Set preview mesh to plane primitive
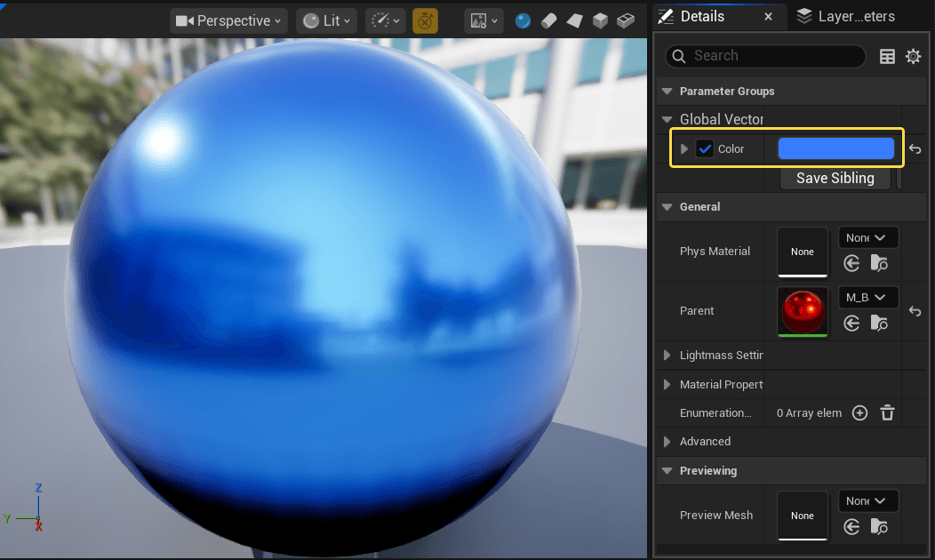935x560 pixels. pyautogui.click(x=574, y=20)
